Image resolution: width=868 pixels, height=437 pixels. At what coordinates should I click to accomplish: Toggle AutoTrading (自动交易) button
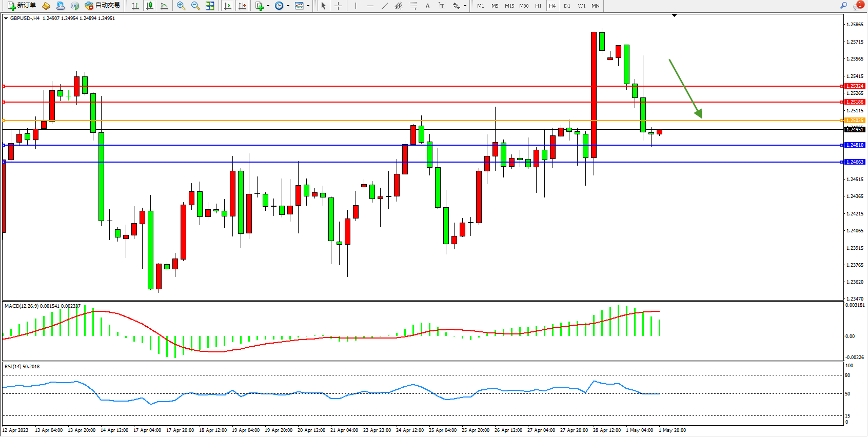click(x=103, y=6)
